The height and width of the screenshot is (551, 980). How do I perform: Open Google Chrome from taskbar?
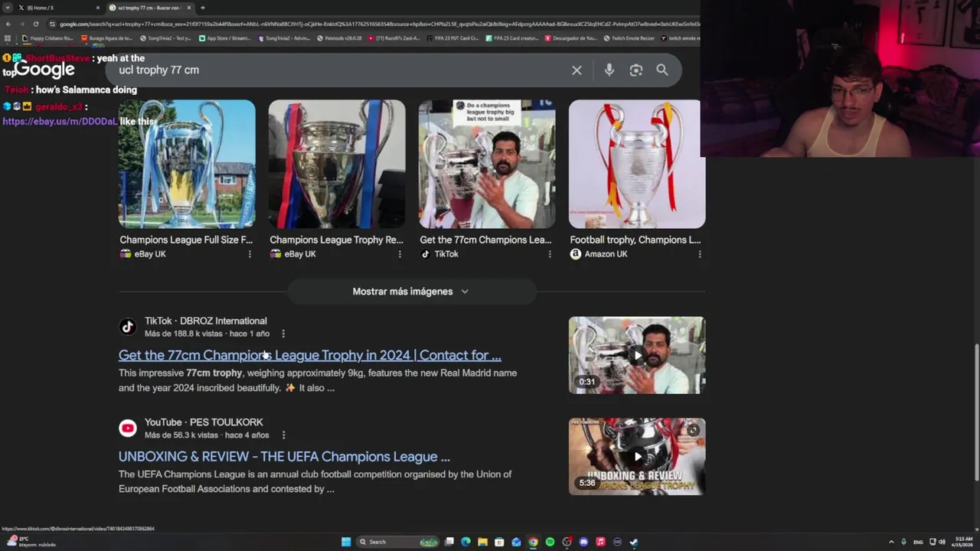(x=533, y=542)
